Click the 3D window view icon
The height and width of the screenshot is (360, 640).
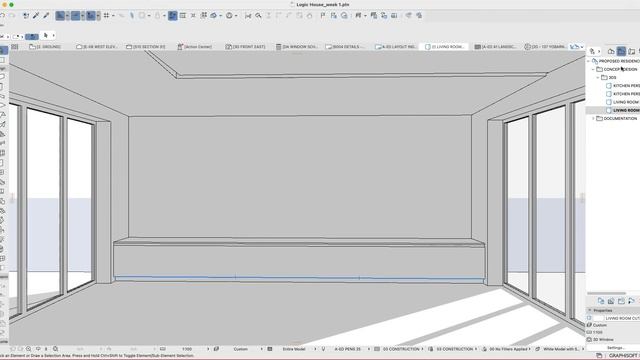(213, 16)
